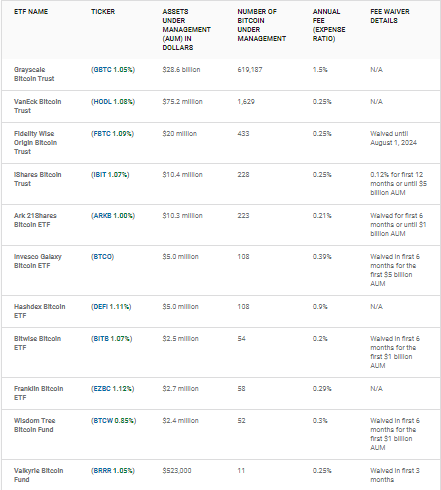Screen dimensions: 441x490
Task: Open the GBTC ticker link
Action: 113,70
